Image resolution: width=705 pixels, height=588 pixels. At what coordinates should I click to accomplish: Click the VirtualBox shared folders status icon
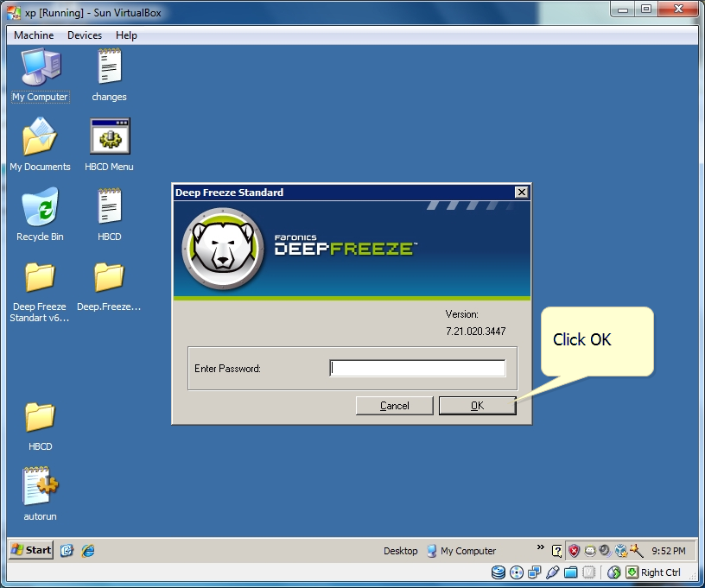click(570, 572)
